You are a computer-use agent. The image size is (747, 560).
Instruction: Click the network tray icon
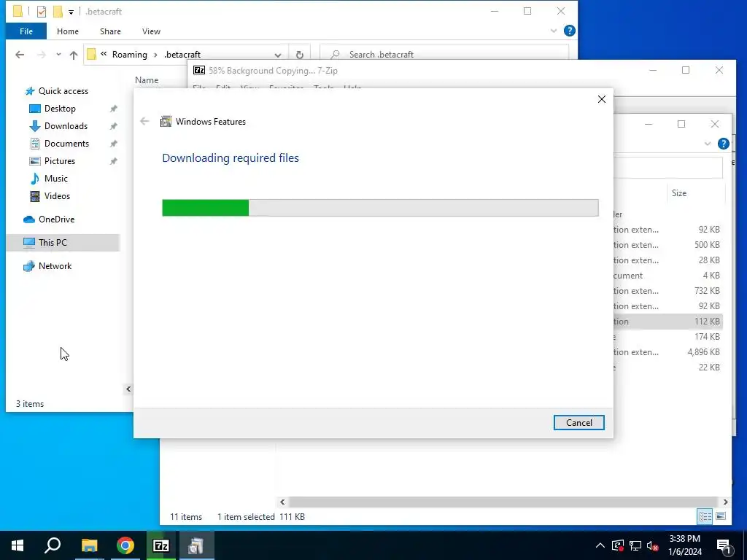click(635, 545)
